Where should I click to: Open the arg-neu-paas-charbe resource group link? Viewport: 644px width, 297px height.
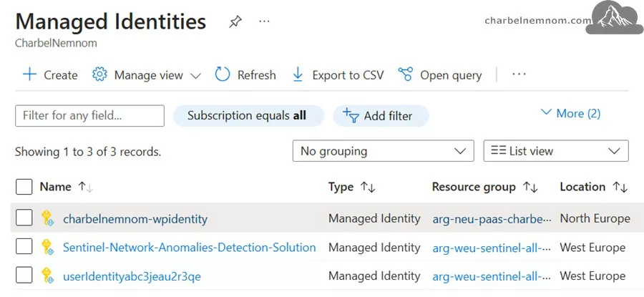point(492,219)
